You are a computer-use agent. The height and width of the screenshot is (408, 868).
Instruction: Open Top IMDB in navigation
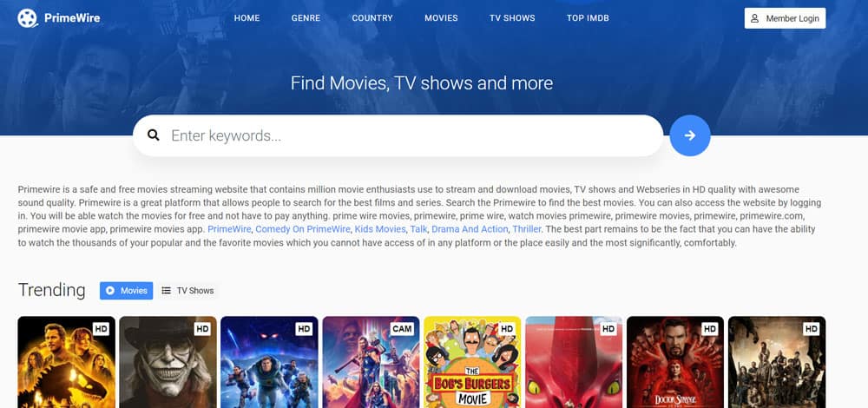pos(588,17)
